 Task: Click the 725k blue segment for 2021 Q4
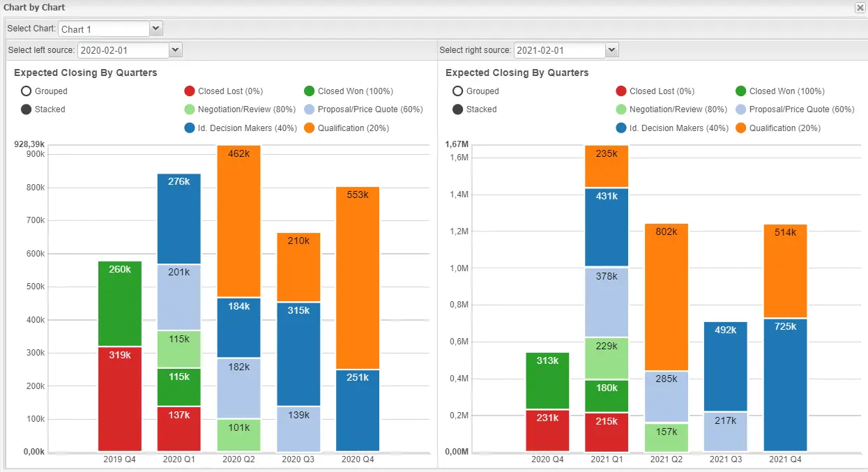pos(785,385)
